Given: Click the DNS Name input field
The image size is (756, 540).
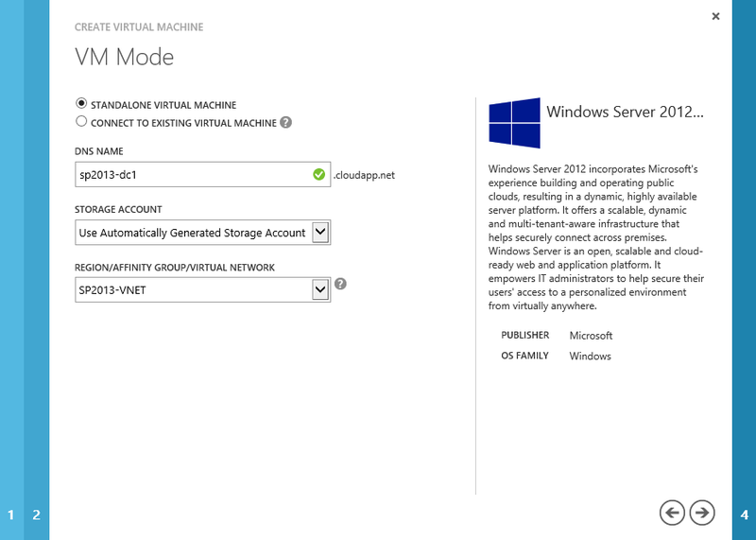Looking at the screenshot, I should click(x=202, y=174).
